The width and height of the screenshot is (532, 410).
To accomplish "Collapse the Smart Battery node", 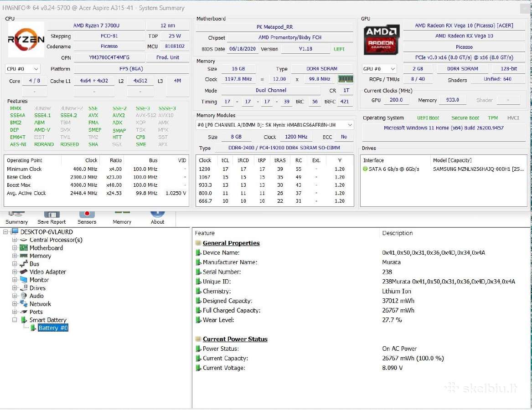I will [15, 320].
